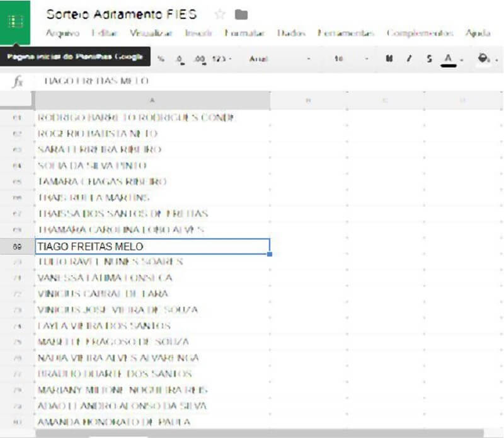Select the column A header

coord(152,101)
